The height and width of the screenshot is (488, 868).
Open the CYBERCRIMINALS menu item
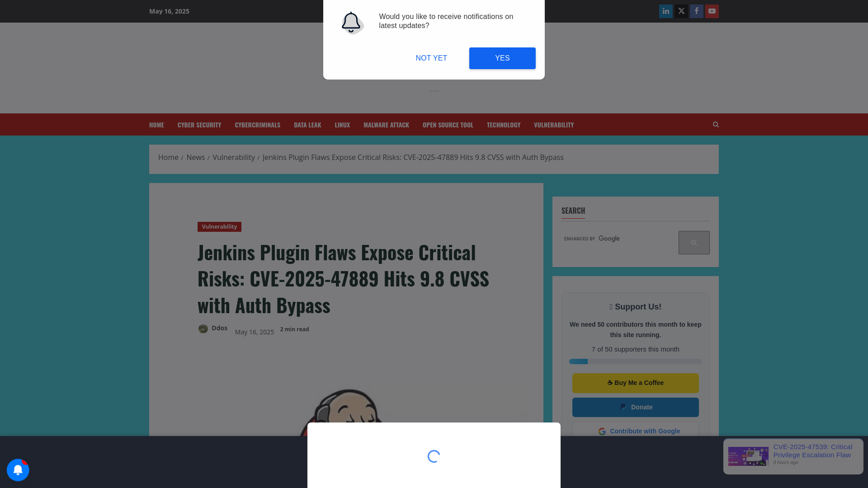coord(257,125)
